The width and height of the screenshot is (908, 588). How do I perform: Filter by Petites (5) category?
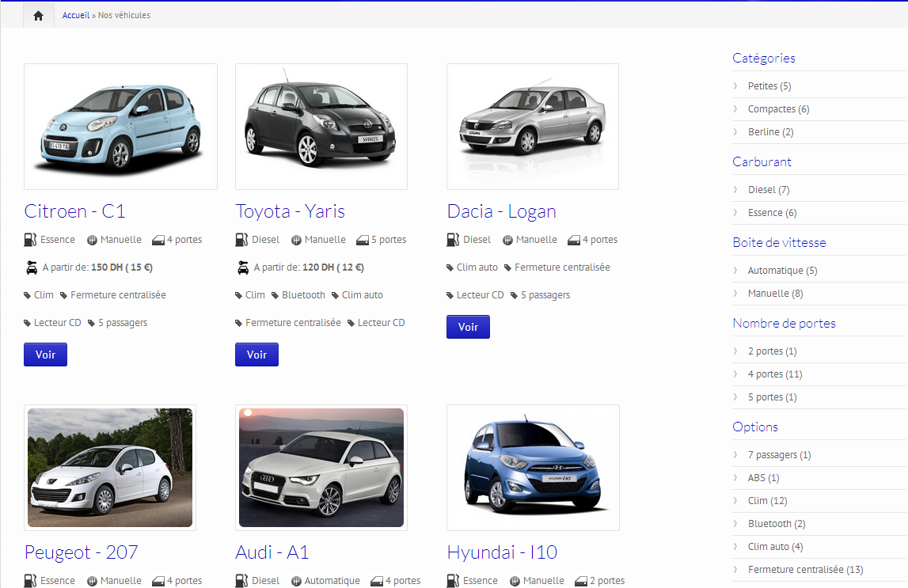(769, 86)
